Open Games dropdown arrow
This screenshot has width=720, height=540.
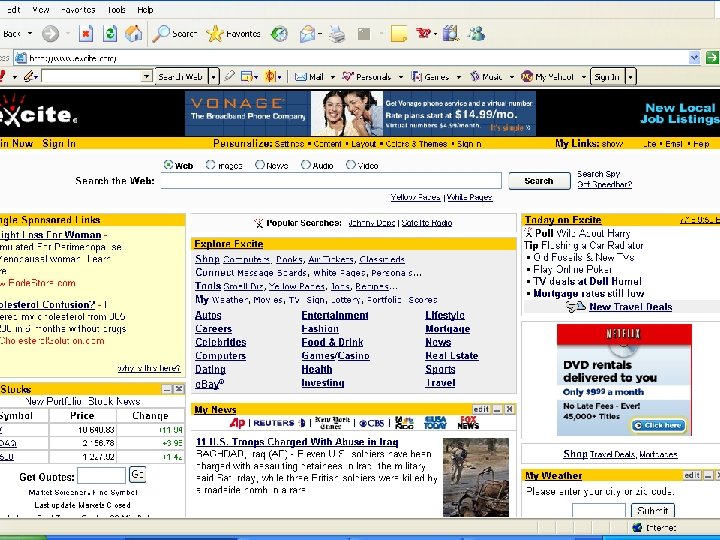[x=458, y=77]
